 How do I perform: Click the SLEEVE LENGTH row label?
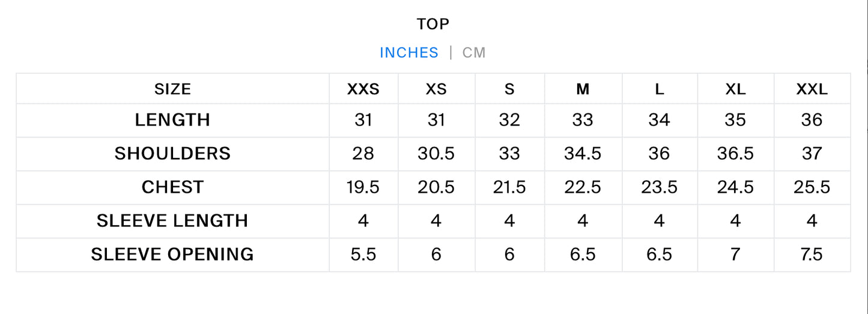click(x=172, y=221)
